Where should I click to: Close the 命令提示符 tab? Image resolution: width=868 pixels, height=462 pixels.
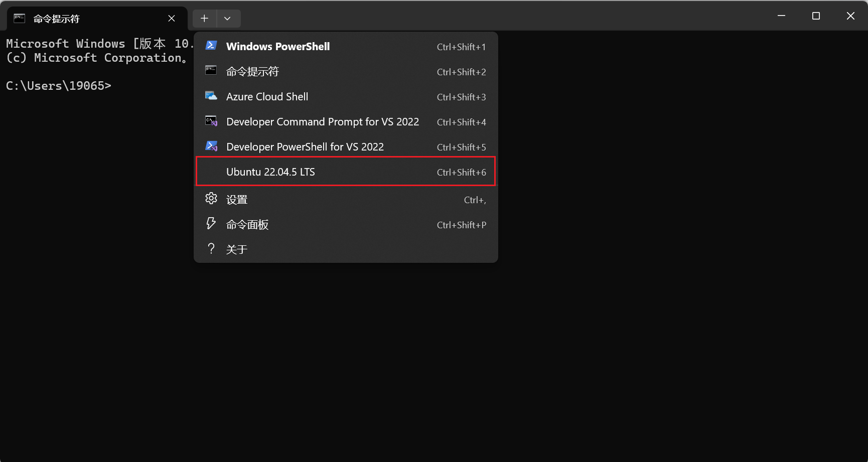[x=171, y=18]
